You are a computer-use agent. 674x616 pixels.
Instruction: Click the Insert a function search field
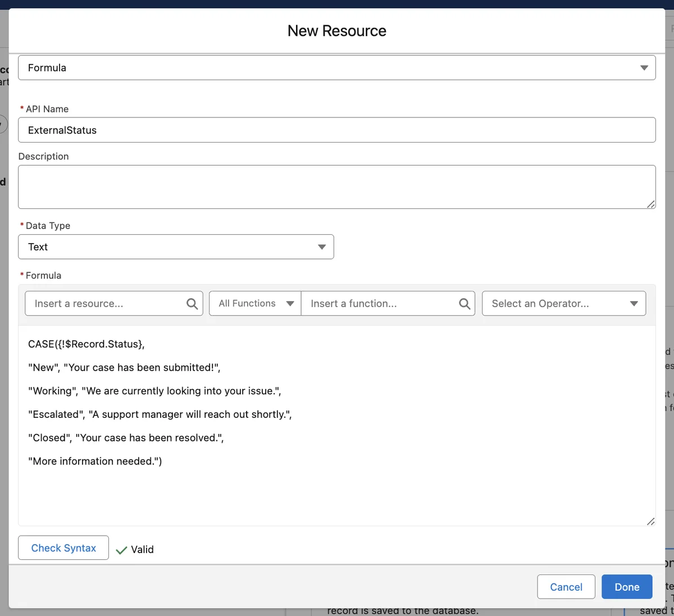click(388, 303)
